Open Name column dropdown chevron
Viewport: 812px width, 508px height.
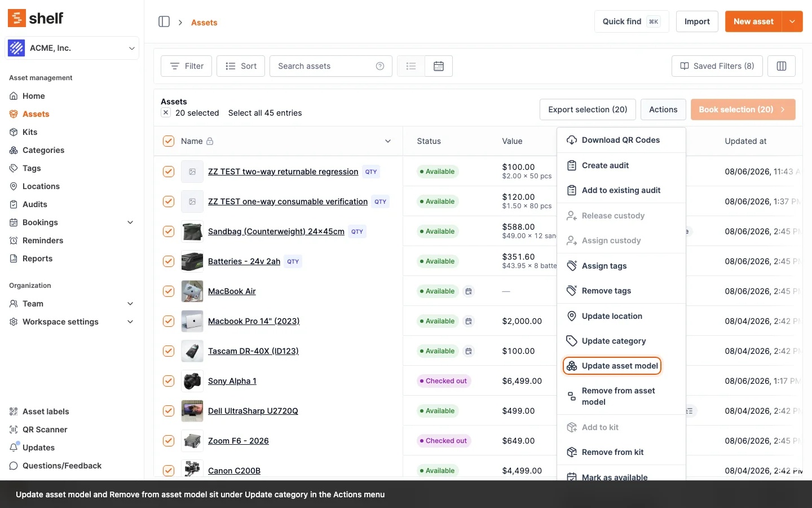coord(388,141)
